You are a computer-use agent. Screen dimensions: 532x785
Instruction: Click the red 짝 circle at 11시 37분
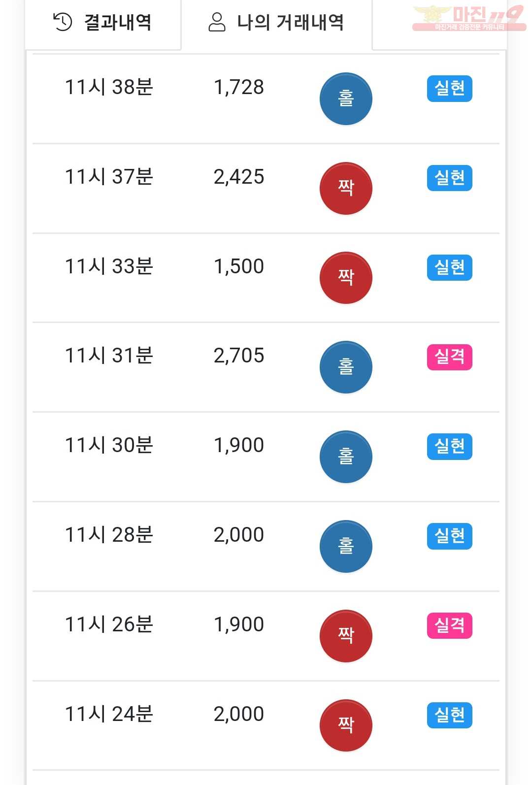346,189
